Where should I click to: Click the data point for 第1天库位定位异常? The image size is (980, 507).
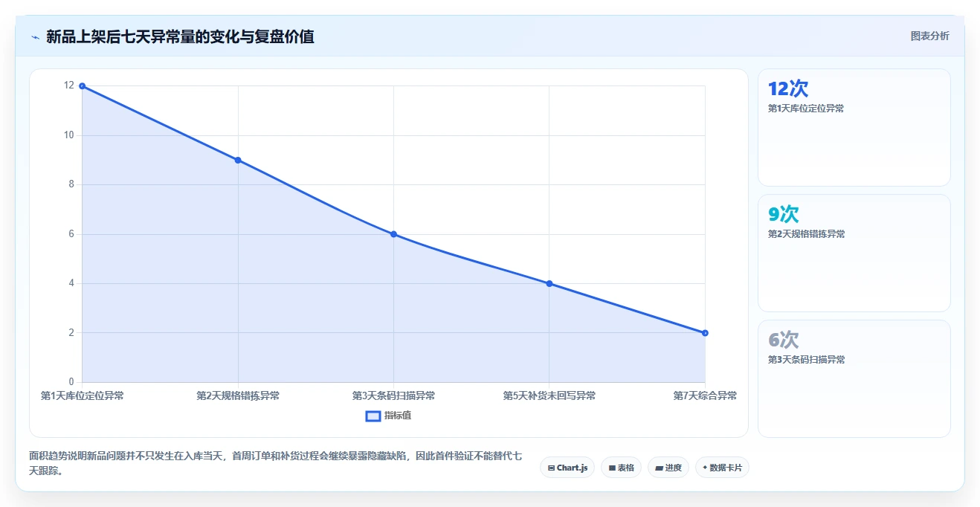(82, 86)
